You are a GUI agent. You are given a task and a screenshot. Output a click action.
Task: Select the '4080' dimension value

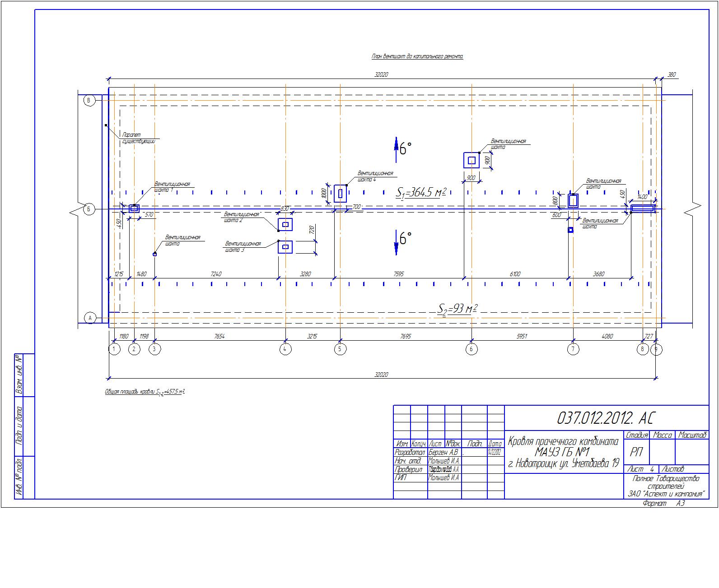(x=607, y=336)
